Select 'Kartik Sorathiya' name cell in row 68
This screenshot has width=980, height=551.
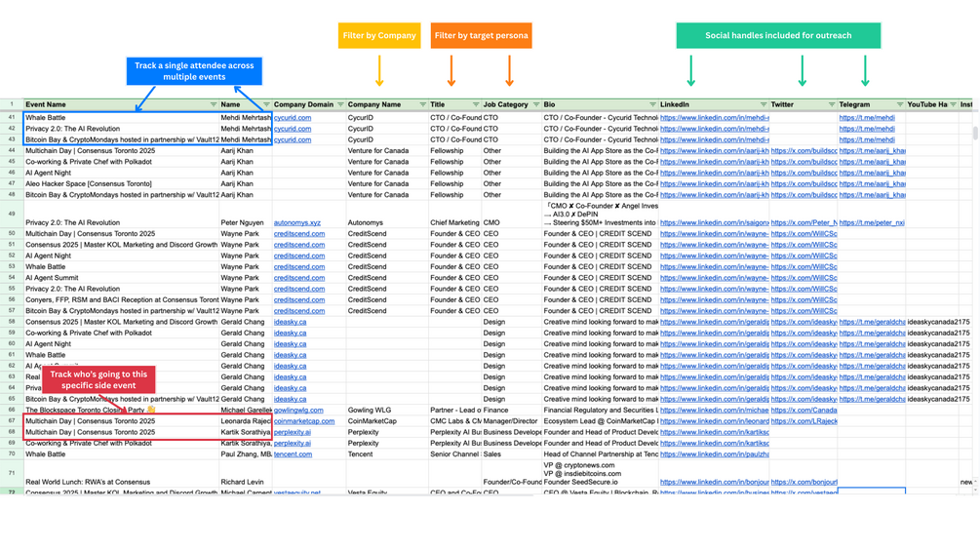[245, 432]
